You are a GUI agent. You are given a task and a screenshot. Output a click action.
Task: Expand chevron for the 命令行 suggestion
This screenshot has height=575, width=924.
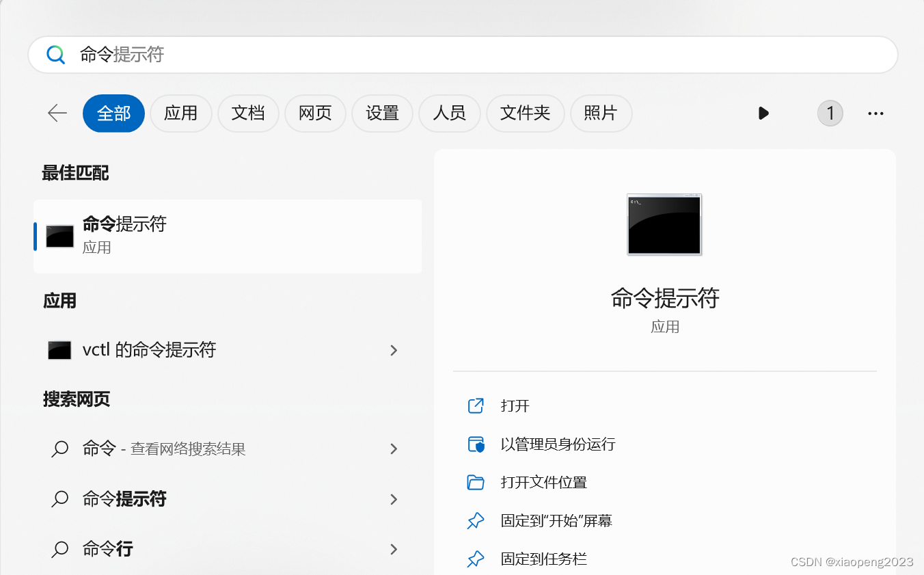pyautogui.click(x=394, y=549)
